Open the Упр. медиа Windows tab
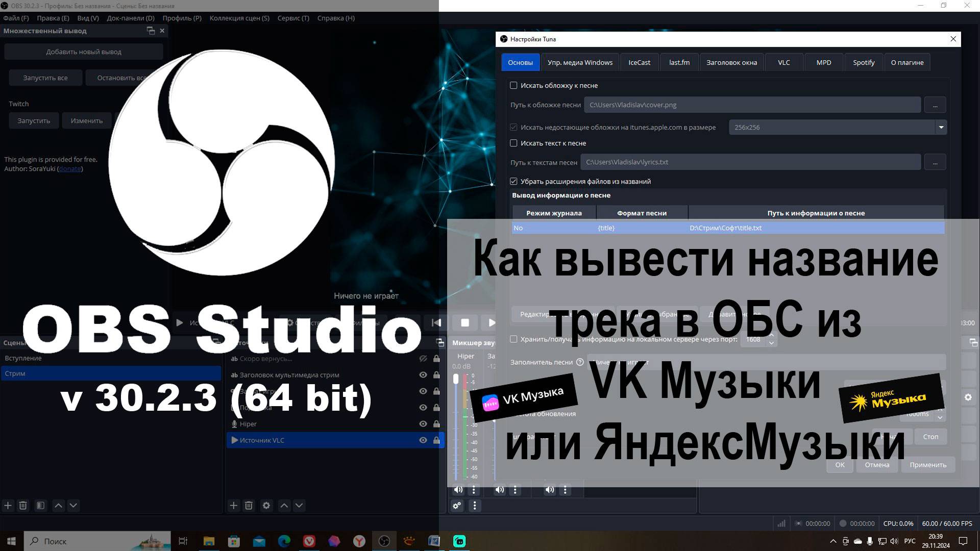 coord(580,62)
